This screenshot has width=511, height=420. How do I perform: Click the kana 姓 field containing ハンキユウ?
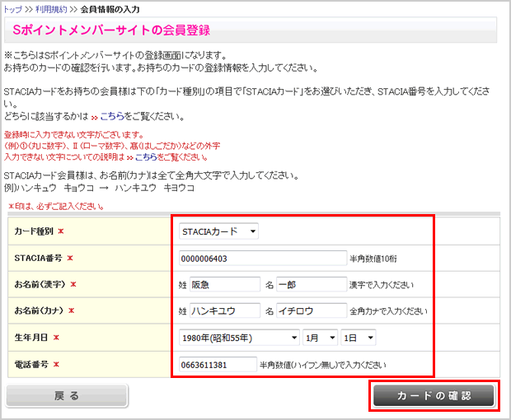click(x=224, y=311)
